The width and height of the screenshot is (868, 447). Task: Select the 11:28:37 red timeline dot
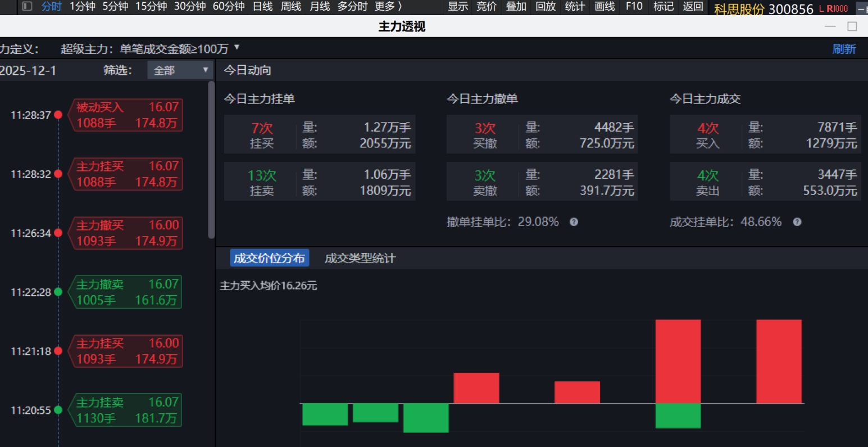[58, 115]
